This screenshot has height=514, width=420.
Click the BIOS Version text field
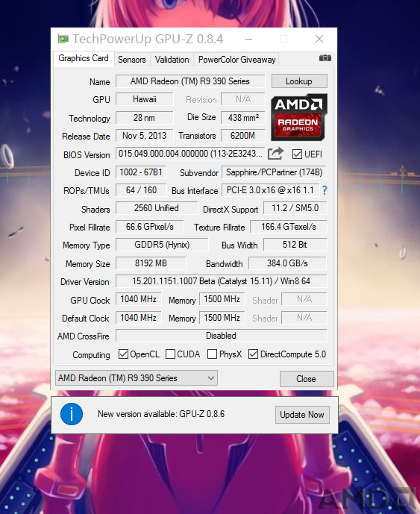click(190, 154)
